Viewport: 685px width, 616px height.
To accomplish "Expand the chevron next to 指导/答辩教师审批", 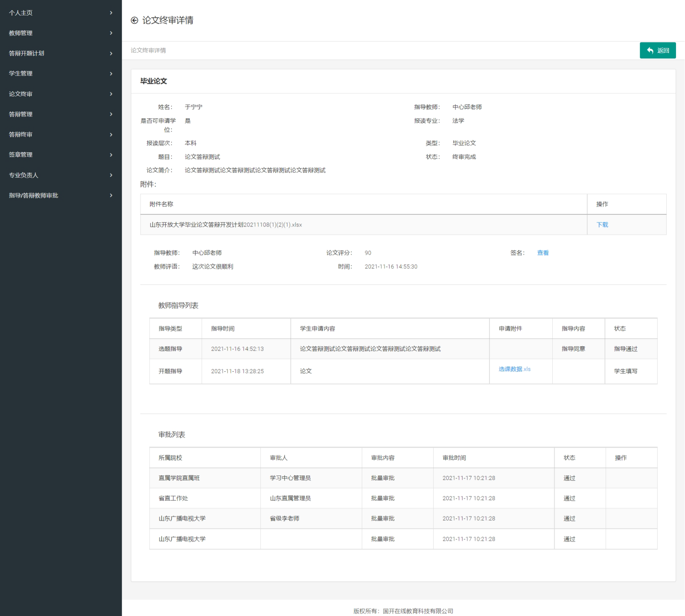I will 111,196.
